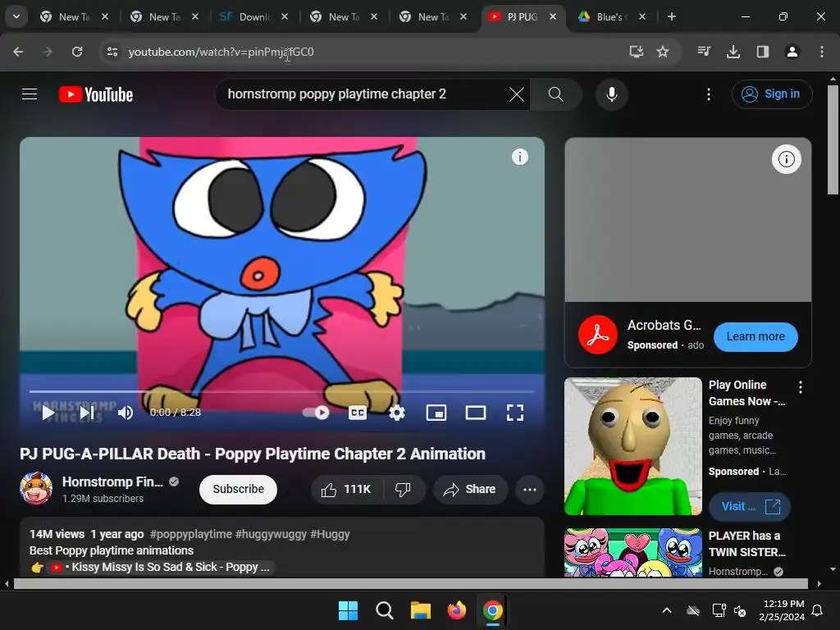Screen dimensions: 840x630
Task: Open the player settings gear
Action: (x=397, y=413)
